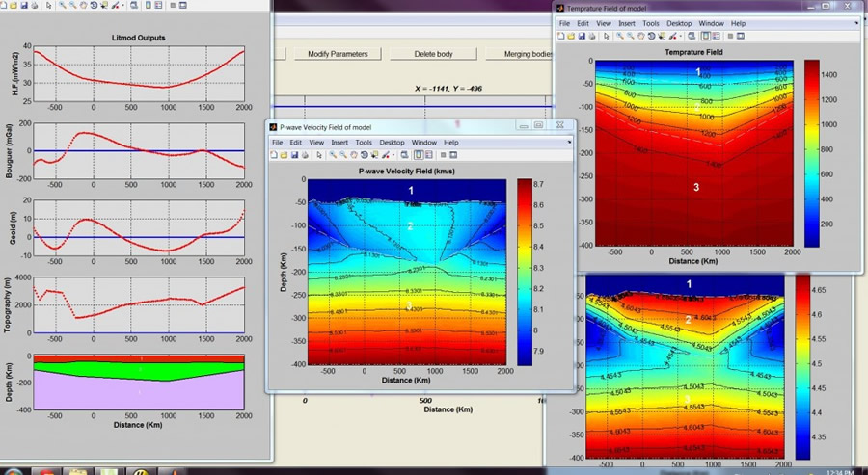Click Print icon in P-wave Velocity window
Screen dimensions: 868x475
pos(305,155)
